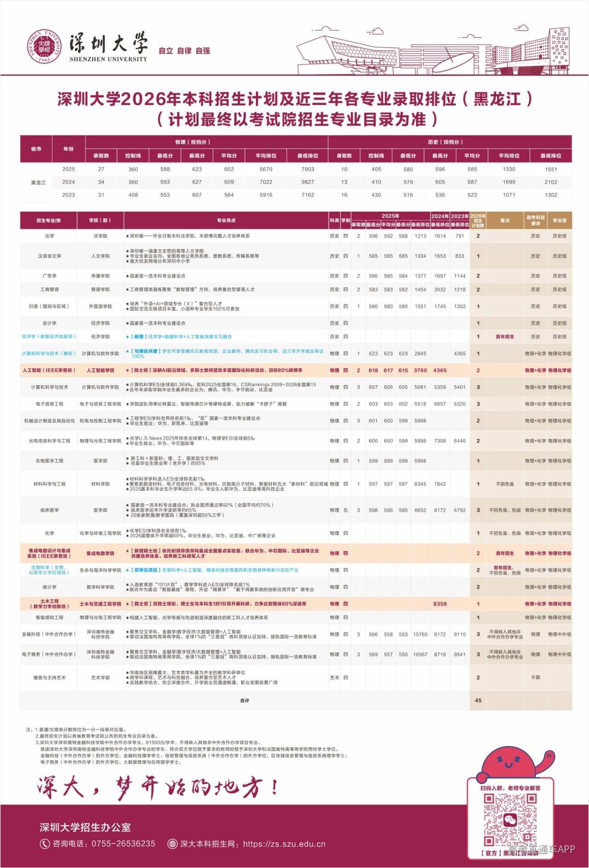Select the 7903 lowest rank value
This screenshot has height=868, width=589.
coord(308,169)
